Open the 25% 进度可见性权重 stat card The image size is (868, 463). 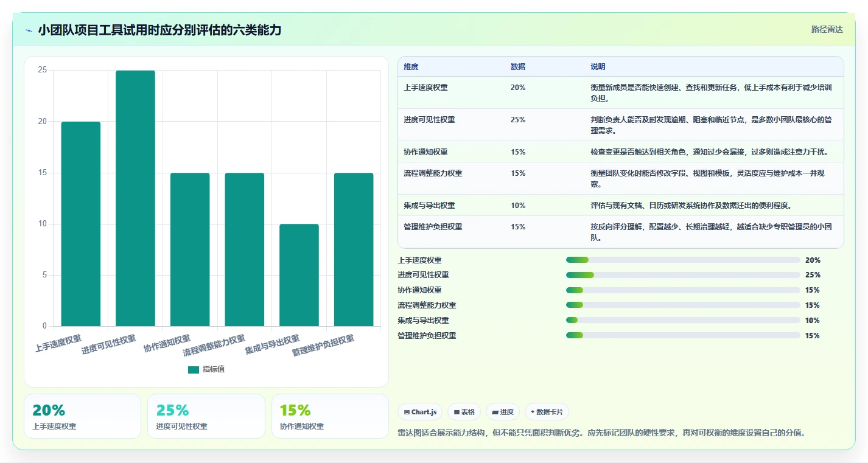pos(206,416)
